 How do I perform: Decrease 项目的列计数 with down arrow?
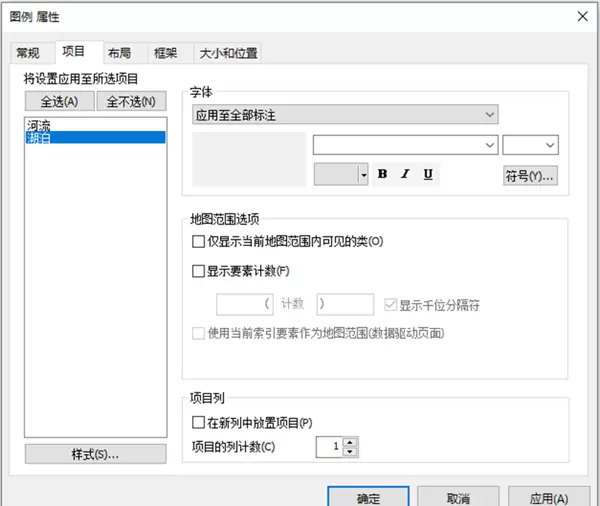[349, 451]
